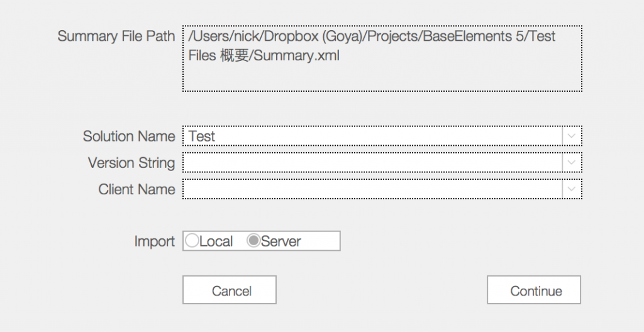The width and height of the screenshot is (644, 332).
Task: Select the Local import radio circle
Action: point(192,241)
